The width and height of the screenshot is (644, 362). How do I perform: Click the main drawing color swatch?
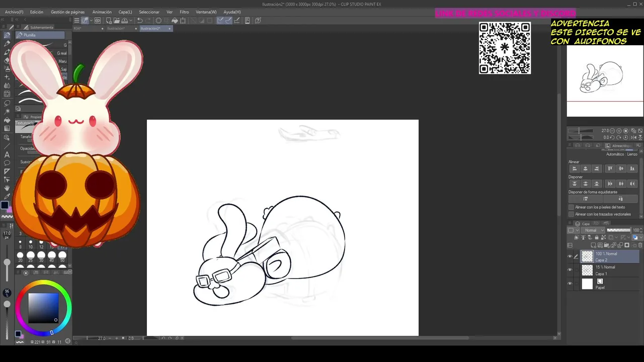5,205
